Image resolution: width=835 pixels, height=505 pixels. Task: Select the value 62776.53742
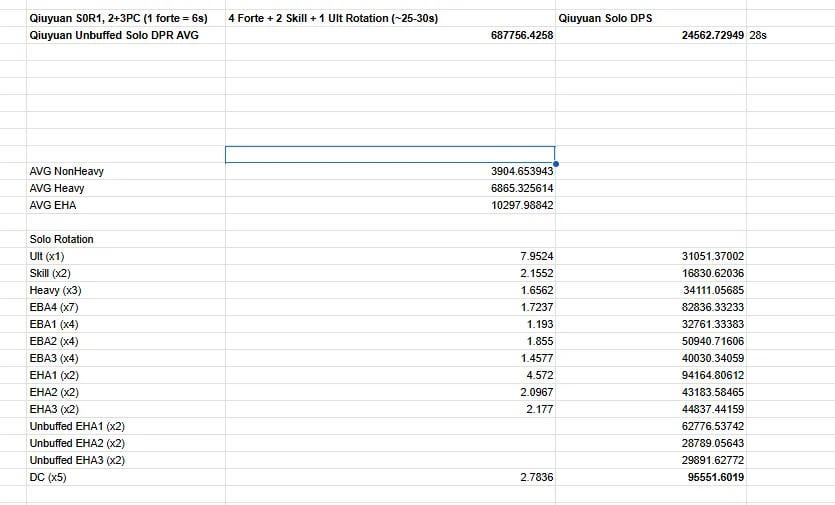click(713, 427)
